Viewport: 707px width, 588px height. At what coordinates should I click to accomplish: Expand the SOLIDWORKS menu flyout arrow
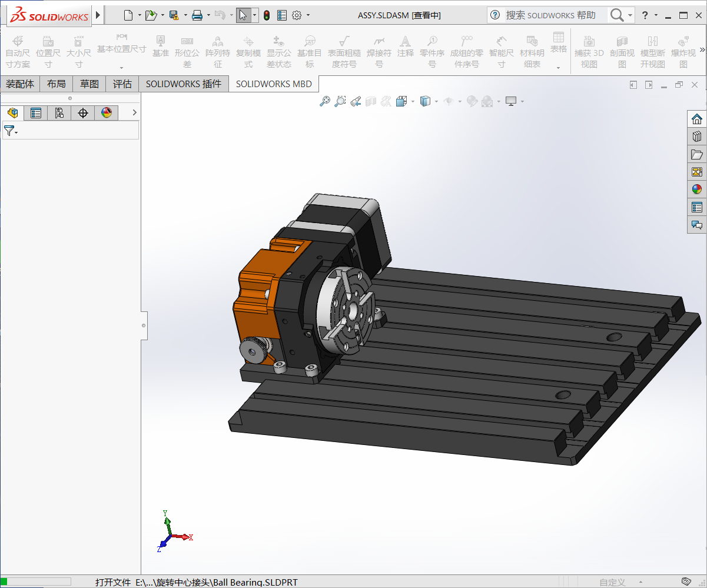coord(98,15)
